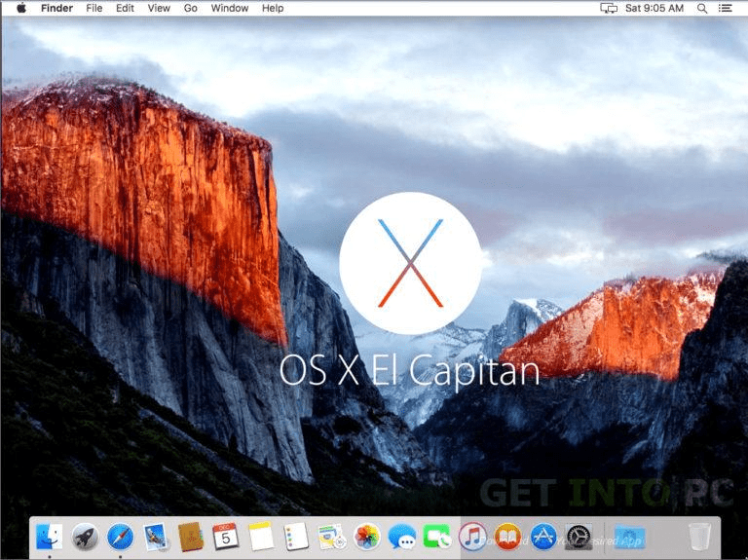Open the Help menu

pos(273,8)
